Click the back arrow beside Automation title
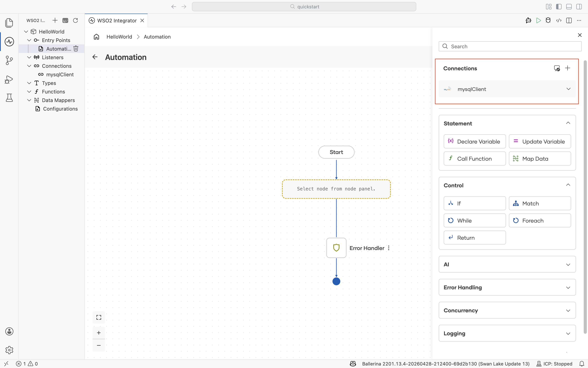Viewport: 588px width, 368px height. tap(95, 57)
